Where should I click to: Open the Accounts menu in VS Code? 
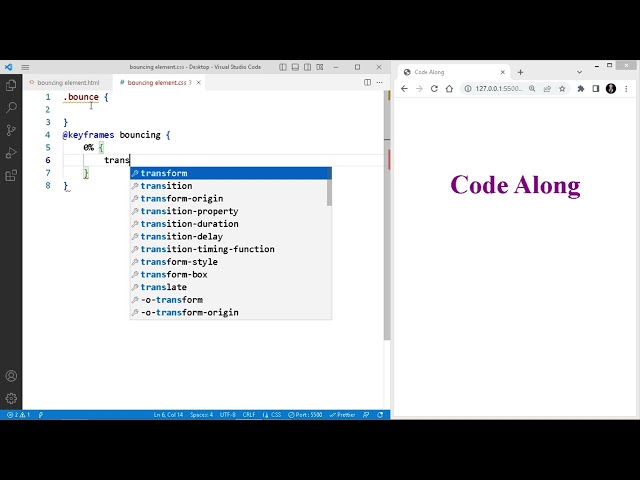click(11, 376)
